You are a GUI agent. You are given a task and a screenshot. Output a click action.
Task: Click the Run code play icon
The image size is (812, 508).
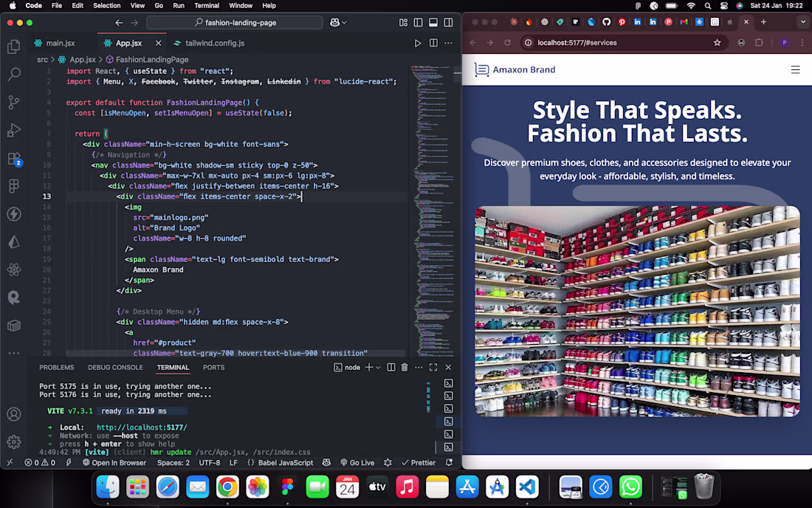(x=418, y=44)
